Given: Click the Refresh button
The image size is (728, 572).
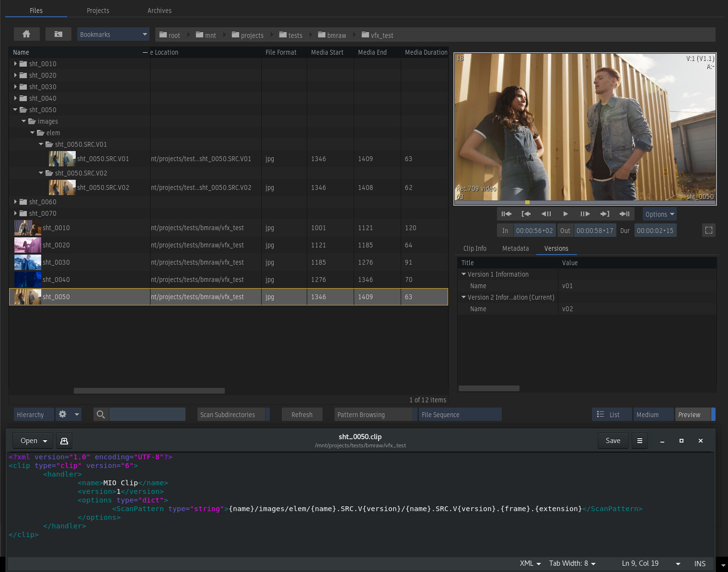Looking at the screenshot, I should tap(301, 415).
